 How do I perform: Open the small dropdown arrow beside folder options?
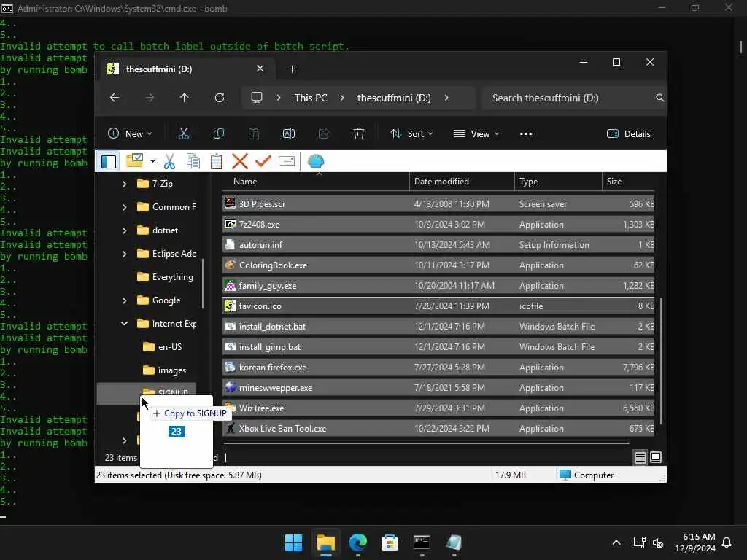click(152, 161)
